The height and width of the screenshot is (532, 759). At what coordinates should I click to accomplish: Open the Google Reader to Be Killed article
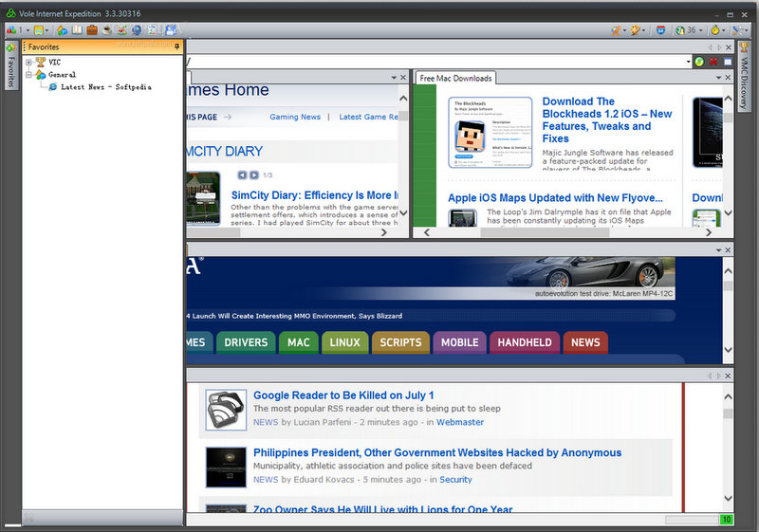click(343, 395)
